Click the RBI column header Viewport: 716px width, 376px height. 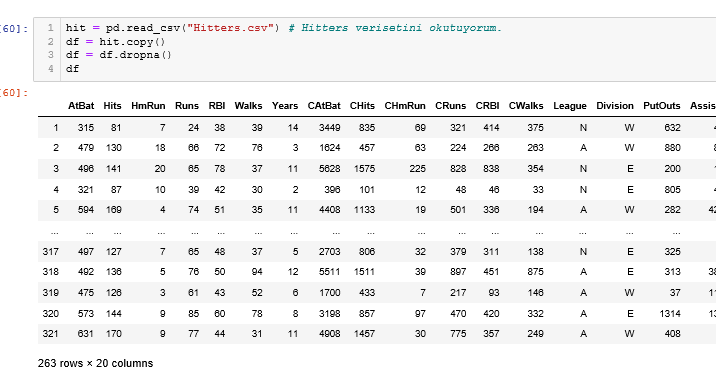[217, 106]
